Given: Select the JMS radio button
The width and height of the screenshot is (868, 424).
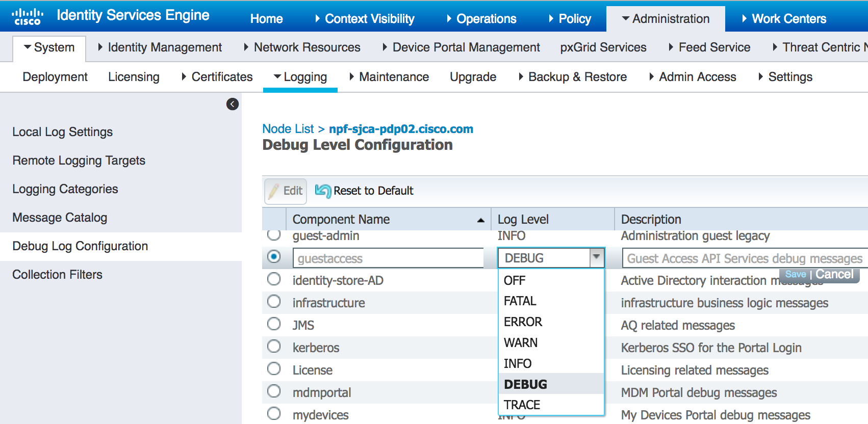Looking at the screenshot, I should coord(274,324).
